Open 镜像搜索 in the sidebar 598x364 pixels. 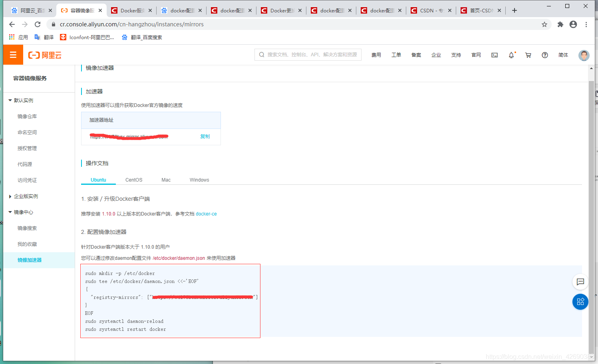click(27, 228)
